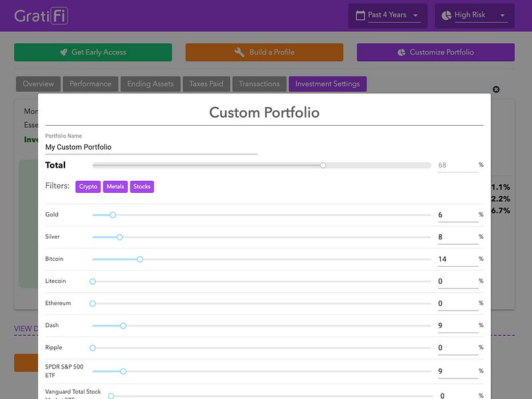This screenshot has width=532, height=399.
Task: Toggle the Crypto filter
Action: 88,187
